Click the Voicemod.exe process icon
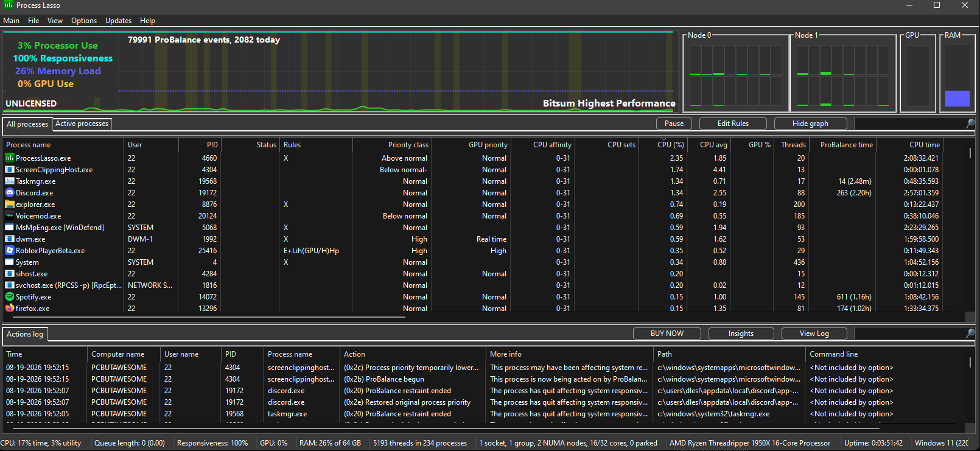This screenshot has height=451, width=980. pos(10,216)
